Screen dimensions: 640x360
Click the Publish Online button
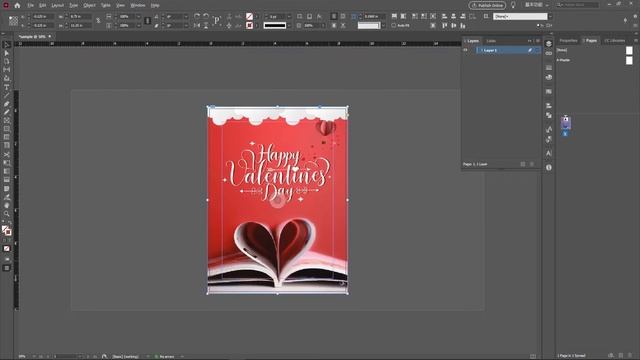(487, 5)
